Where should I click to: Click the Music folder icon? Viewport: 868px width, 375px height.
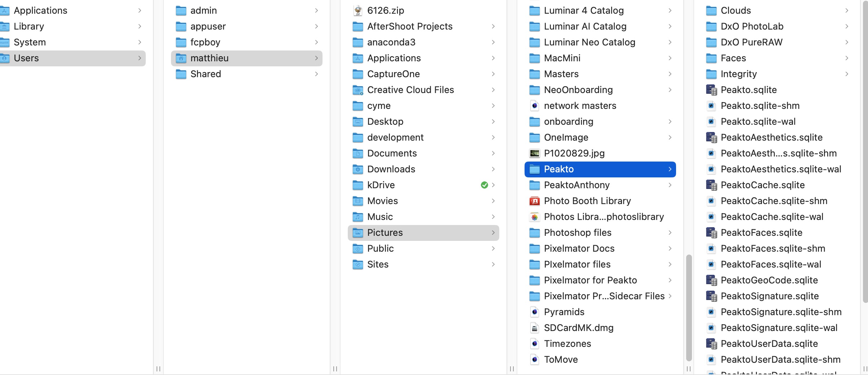[x=358, y=217]
